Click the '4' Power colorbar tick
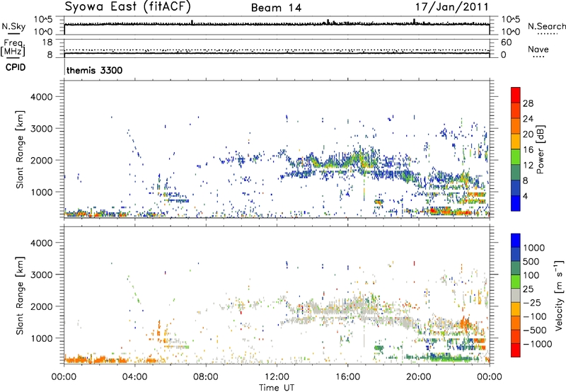The height and width of the screenshot is (392, 566). coord(526,197)
